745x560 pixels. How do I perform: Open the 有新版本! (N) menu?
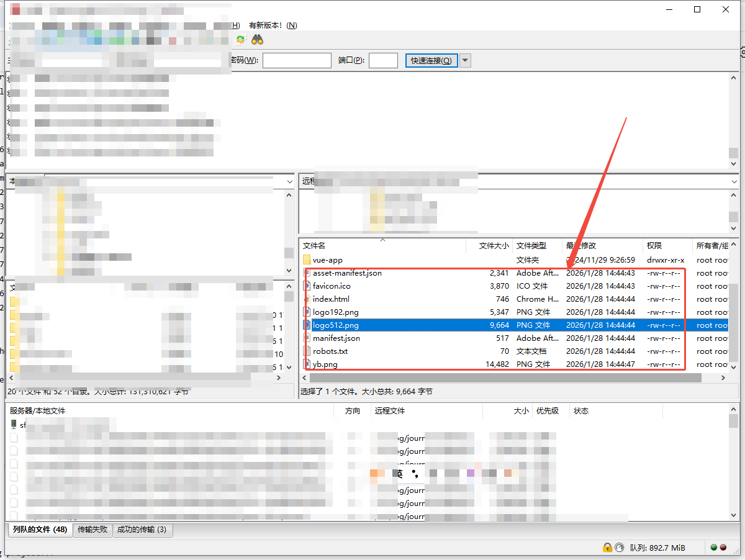(x=273, y=25)
